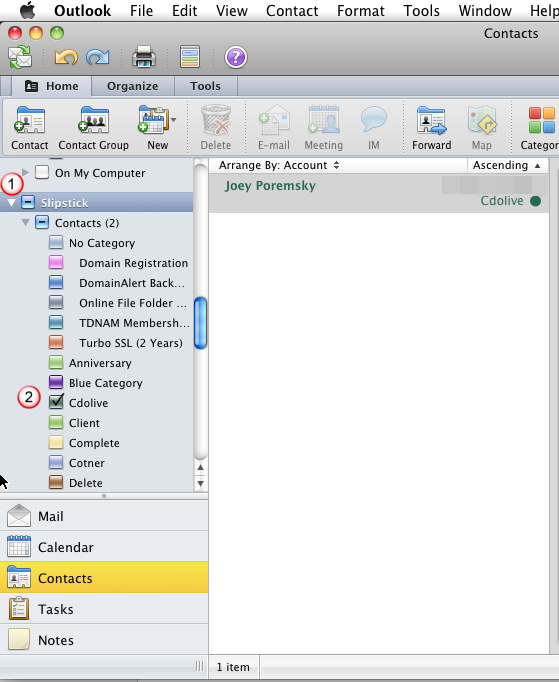Switch to Calendar view

104,547
